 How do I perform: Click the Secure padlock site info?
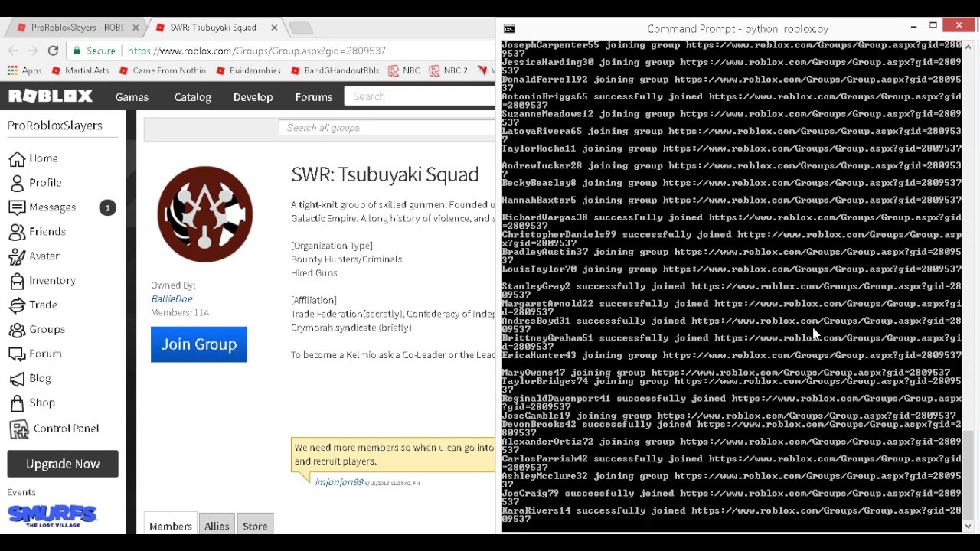(x=93, y=51)
